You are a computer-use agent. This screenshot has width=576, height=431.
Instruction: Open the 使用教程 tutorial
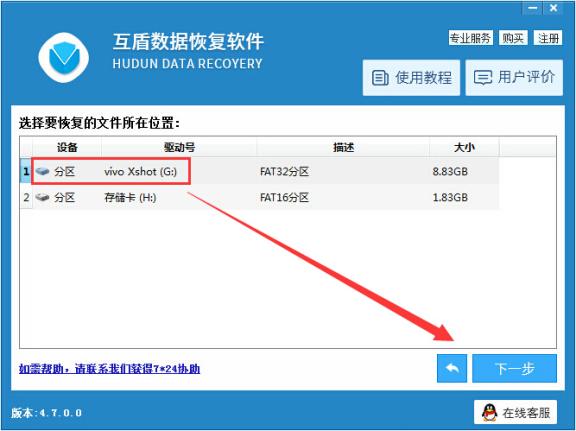point(411,78)
